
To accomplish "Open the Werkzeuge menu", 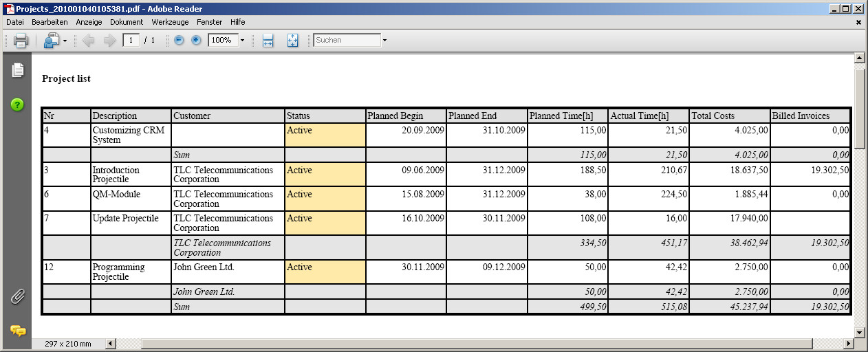I will point(170,22).
